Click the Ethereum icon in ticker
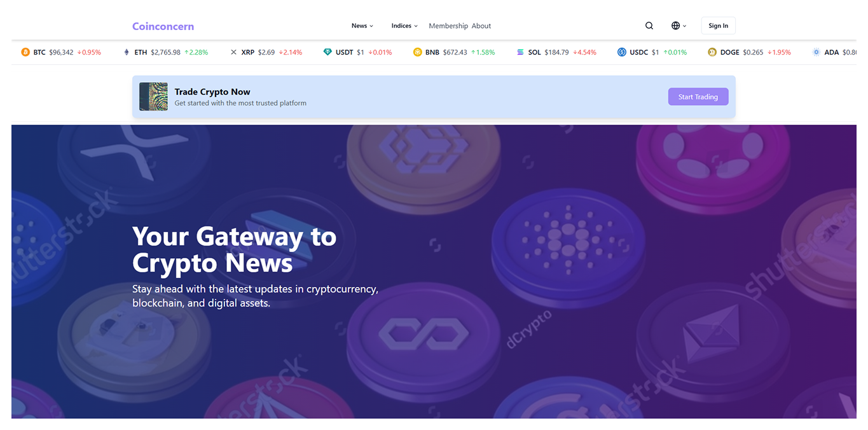This screenshot has height=430, width=868. coord(127,52)
